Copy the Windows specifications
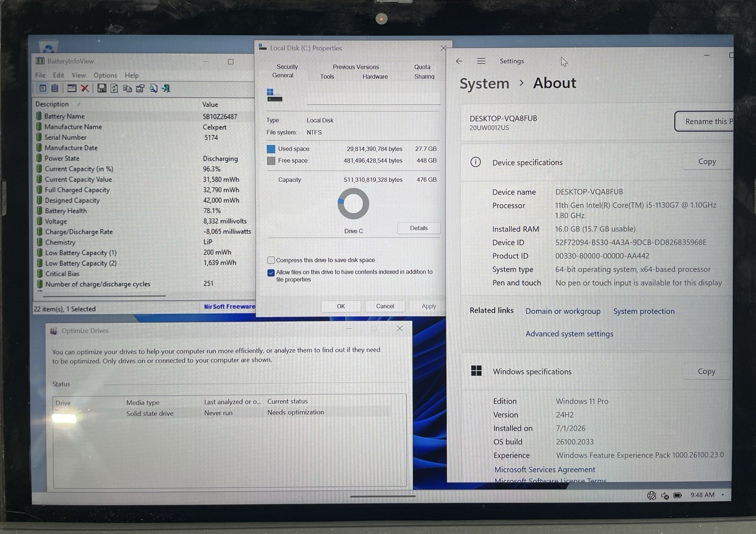The image size is (756, 534). 706,371
